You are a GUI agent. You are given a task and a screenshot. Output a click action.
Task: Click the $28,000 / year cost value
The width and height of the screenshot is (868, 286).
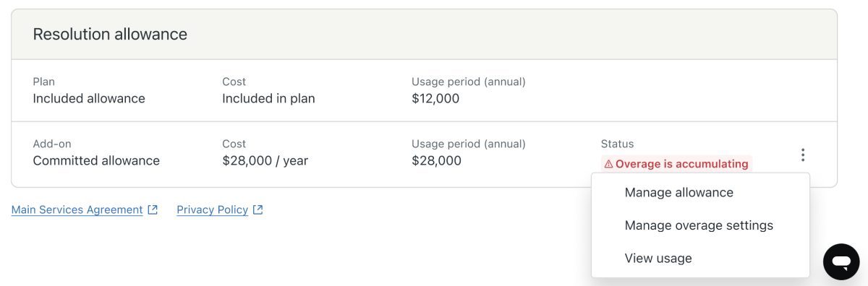tap(265, 160)
